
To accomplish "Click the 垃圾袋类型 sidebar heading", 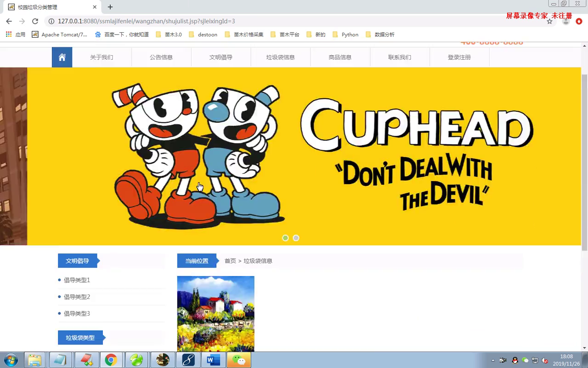I will tap(80, 338).
